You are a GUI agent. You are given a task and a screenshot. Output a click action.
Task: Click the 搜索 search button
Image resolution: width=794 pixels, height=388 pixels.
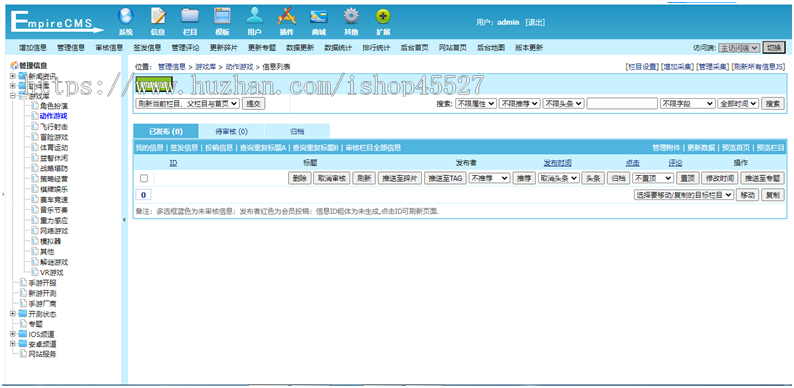[773, 103]
